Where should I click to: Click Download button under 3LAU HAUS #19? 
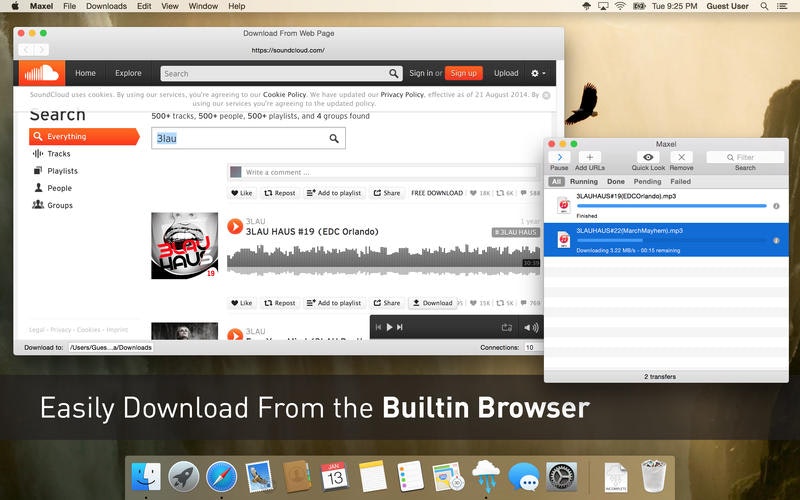[433, 303]
